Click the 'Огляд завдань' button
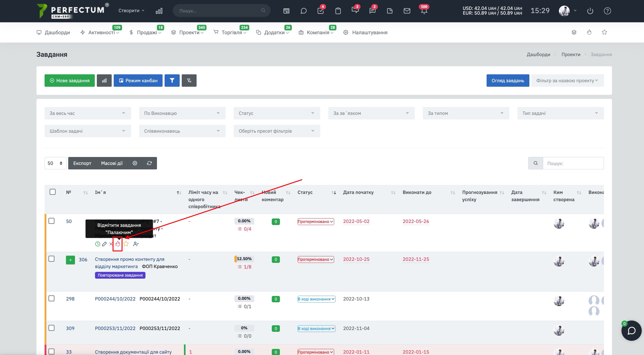 pyautogui.click(x=508, y=80)
